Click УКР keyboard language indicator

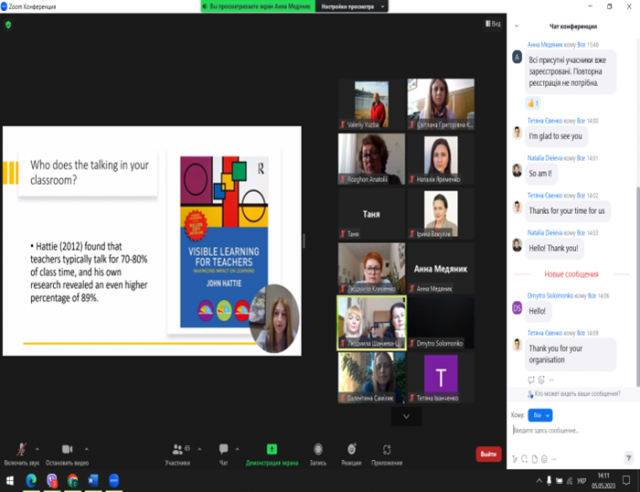[x=582, y=481]
